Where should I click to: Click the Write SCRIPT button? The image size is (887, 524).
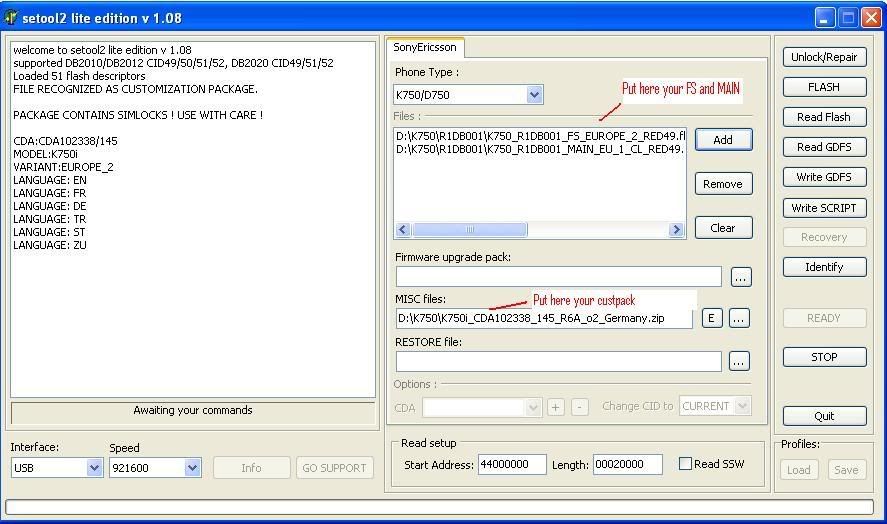[824, 208]
